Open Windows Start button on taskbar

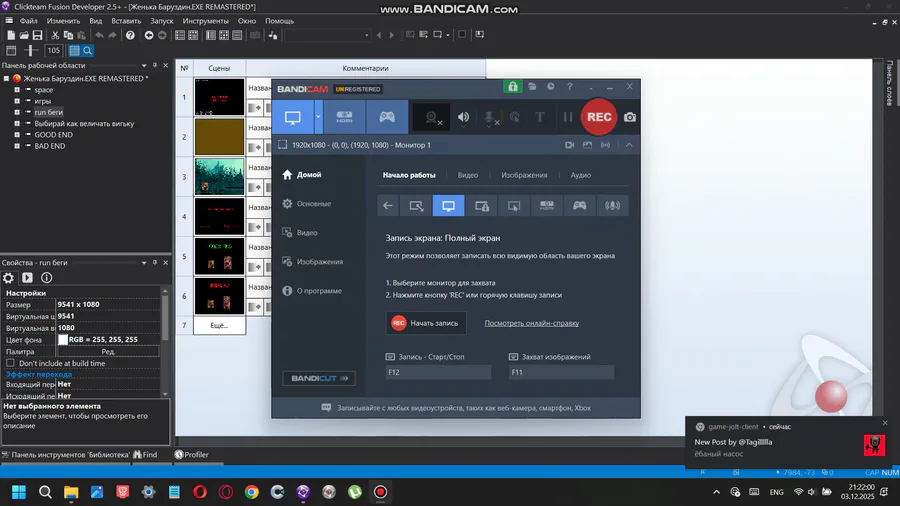(x=18, y=492)
